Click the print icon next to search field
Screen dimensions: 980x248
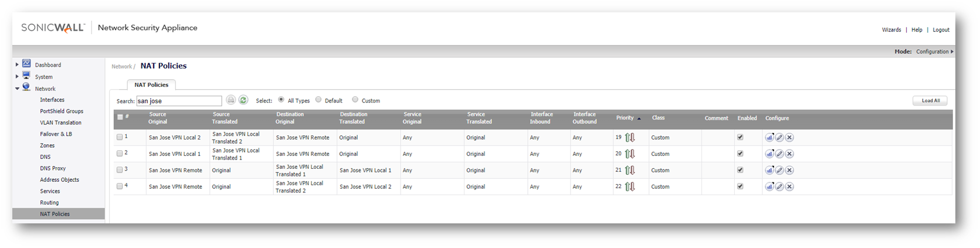pyautogui.click(x=231, y=100)
